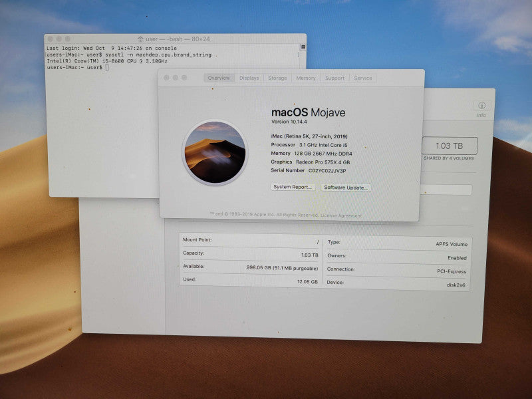Viewport: 532px width, 399px height.
Task: Click the 1.03 TB capacity box
Action: tap(450, 146)
